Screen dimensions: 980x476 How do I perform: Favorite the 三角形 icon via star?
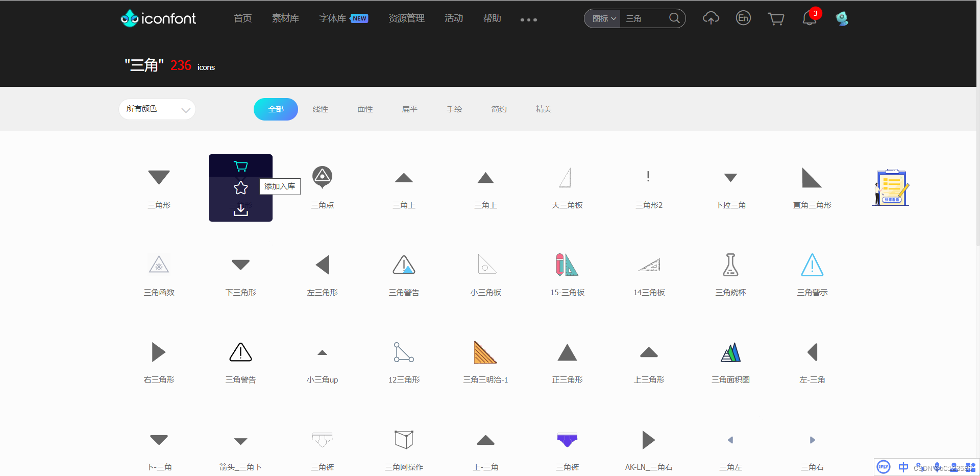[x=240, y=187]
